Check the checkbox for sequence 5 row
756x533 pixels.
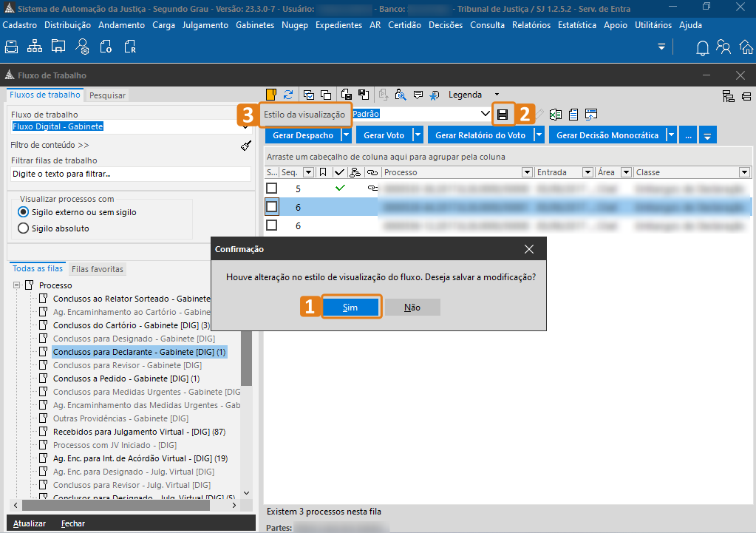click(x=272, y=189)
